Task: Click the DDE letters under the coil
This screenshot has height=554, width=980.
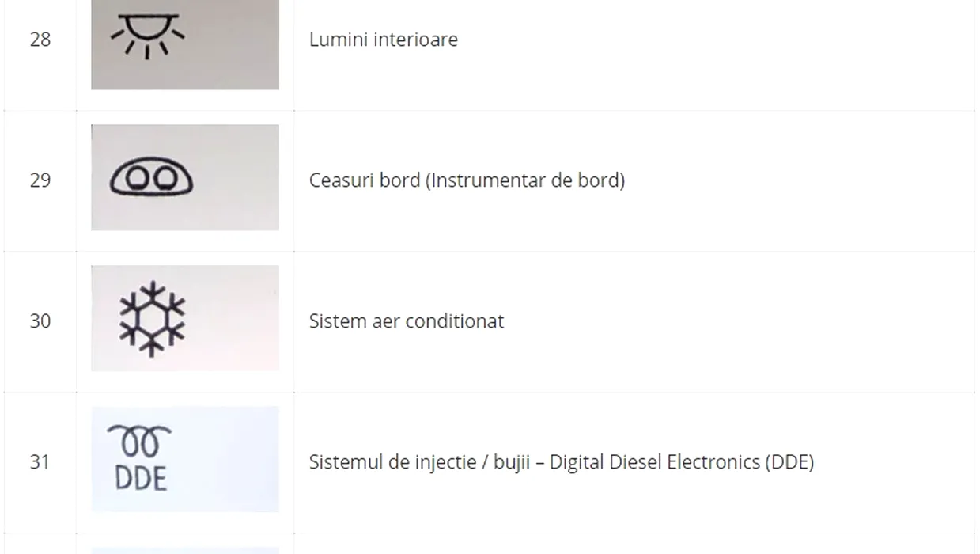Action: coord(141,478)
